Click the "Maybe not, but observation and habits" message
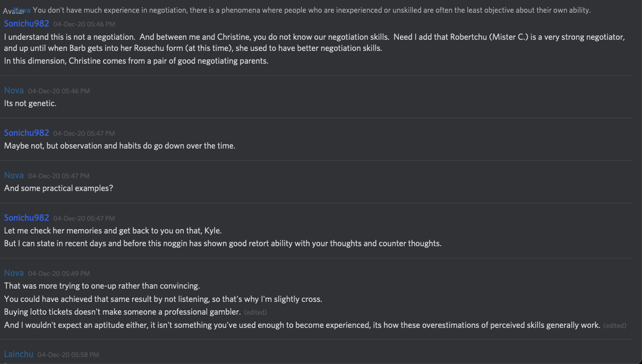The width and height of the screenshot is (642, 364). pyautogui.click(x=119, y=146)
